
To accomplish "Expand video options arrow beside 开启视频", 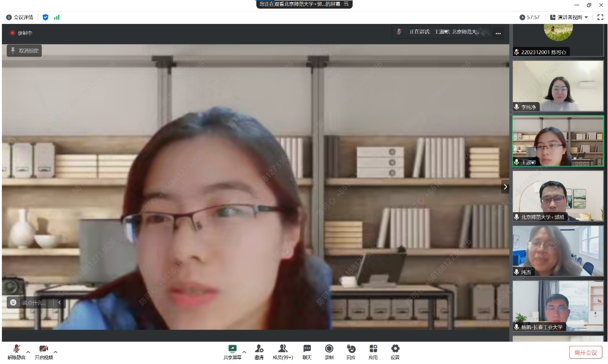I will click(56, 352).
